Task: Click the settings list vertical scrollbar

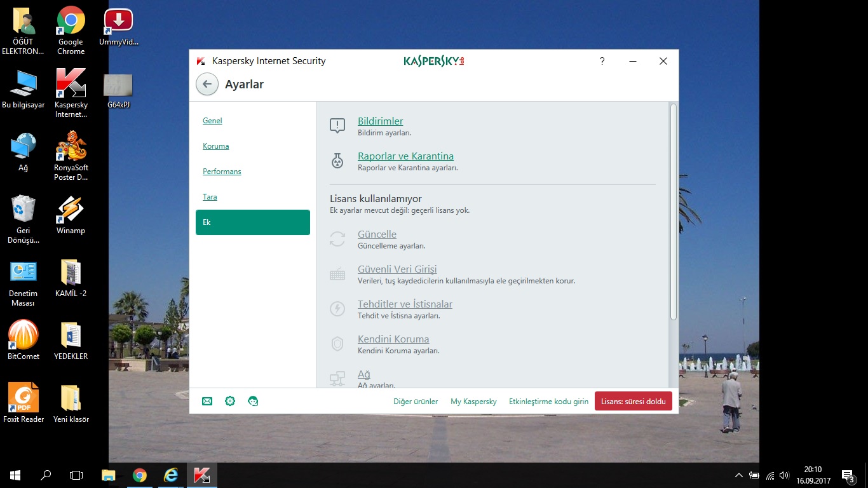Action: tap(674, 212)
